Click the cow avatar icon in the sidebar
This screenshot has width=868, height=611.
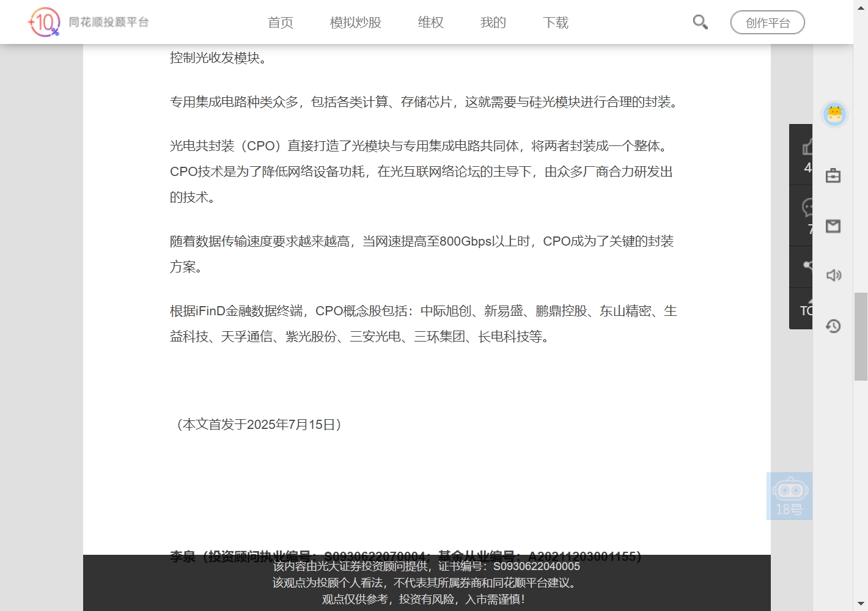coord(834,114)
